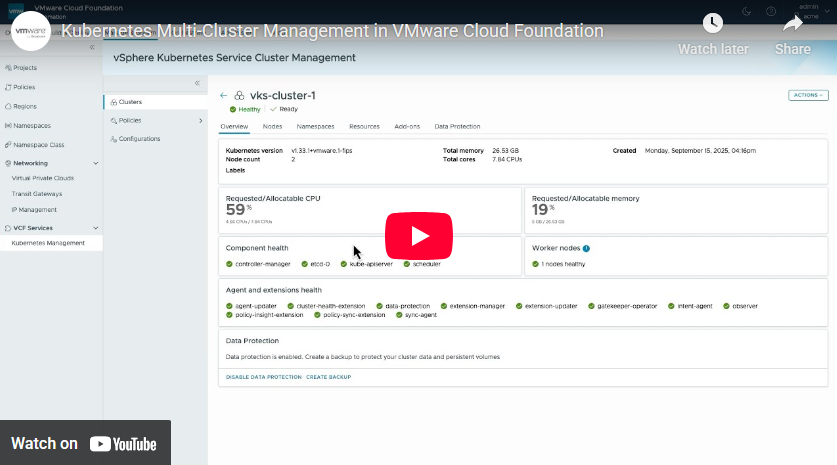Open the VMware channel logo

click(30, 31)
